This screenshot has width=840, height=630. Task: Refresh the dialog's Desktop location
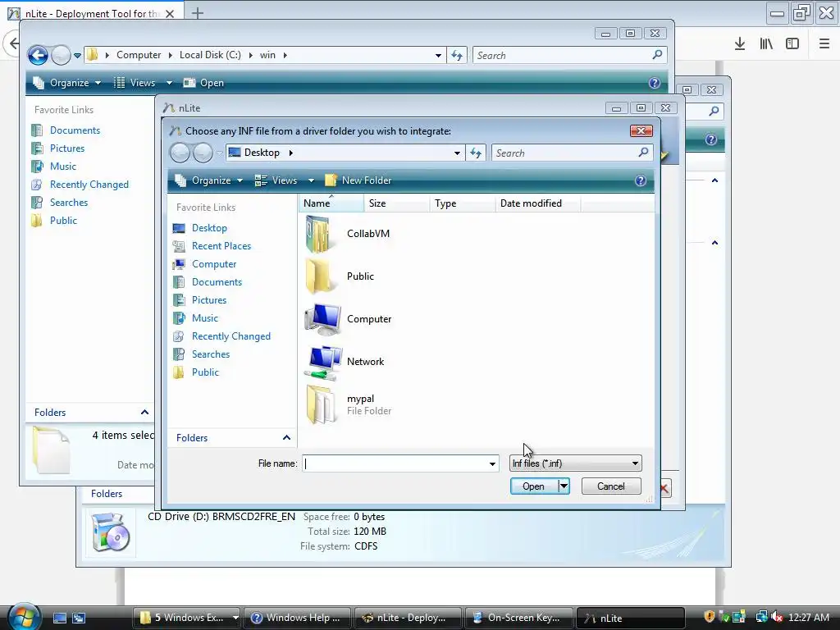[476, 153]
